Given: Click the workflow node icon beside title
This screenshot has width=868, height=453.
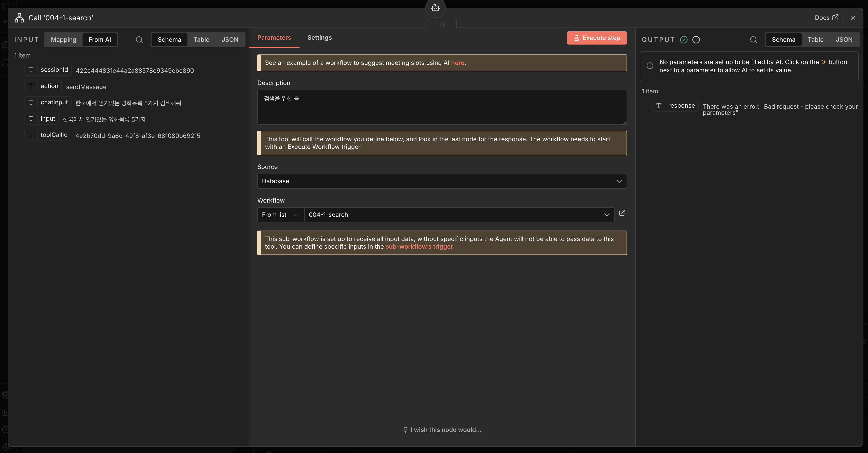Looking at the screenshot, I should coord(19,18).
